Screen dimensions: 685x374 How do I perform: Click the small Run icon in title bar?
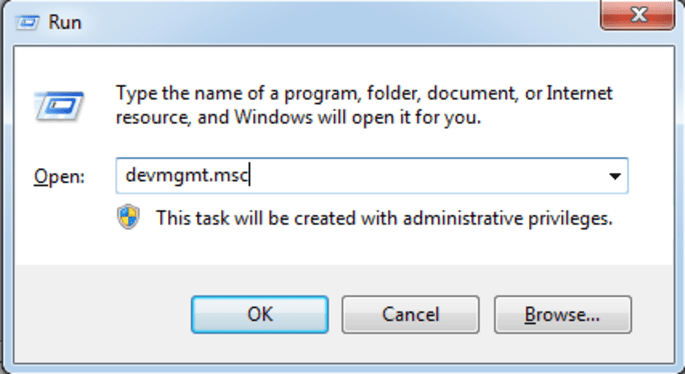coord(28,22)
